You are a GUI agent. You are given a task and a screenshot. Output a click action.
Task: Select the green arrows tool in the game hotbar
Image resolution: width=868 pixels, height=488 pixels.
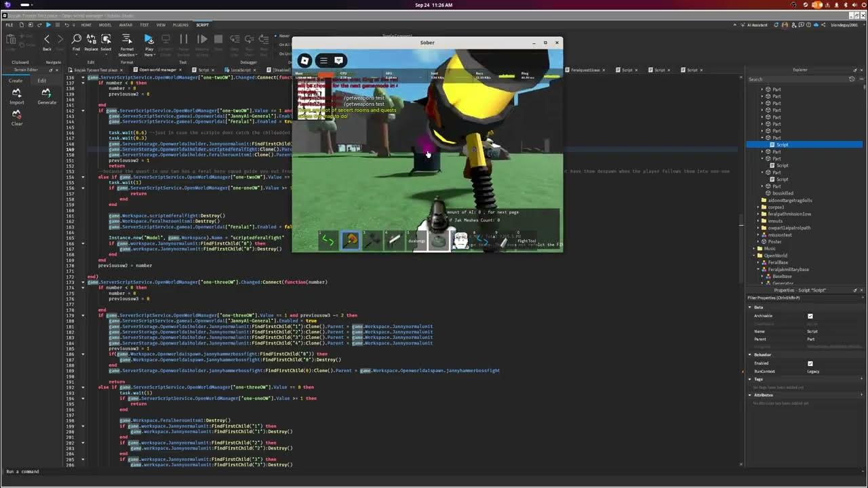tap(328, 240)
